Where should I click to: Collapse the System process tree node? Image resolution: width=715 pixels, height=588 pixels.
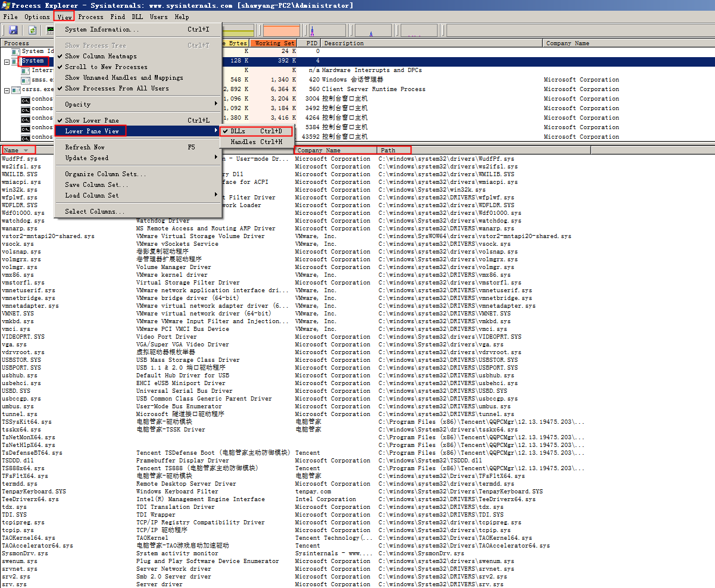click(x=7, y=61)
